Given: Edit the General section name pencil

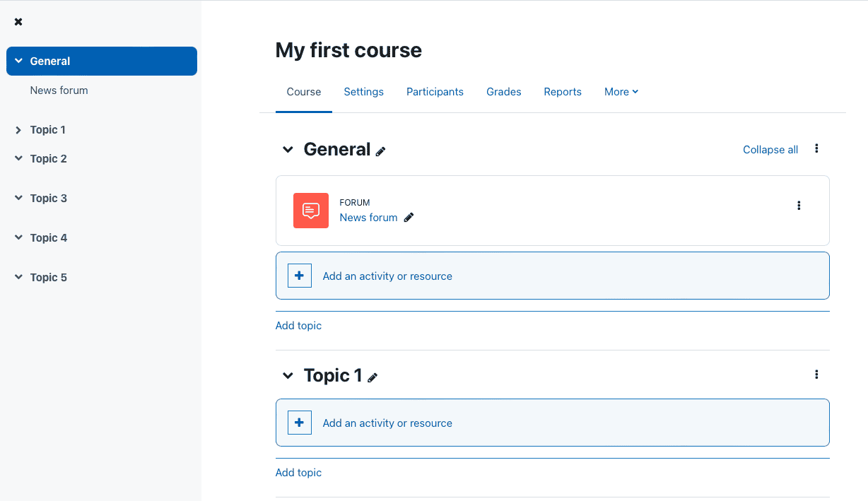Looking at the screenshot, I should tap(380, 151).
